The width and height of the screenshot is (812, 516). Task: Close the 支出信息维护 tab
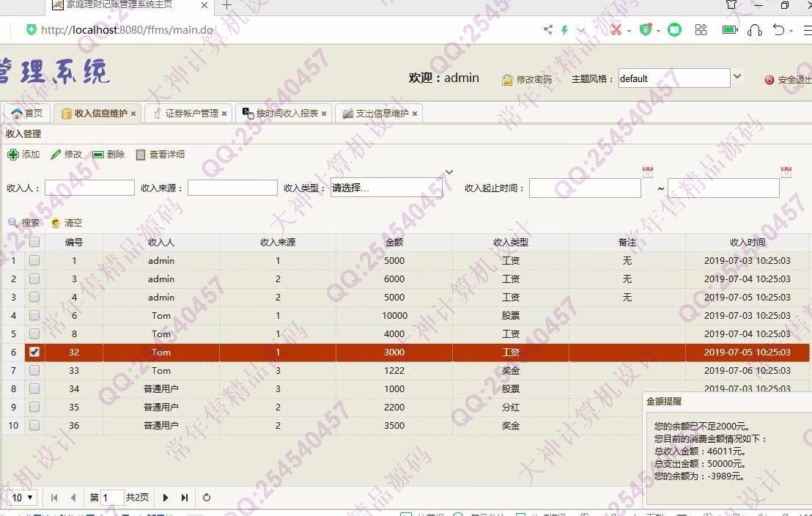coord(415,114)
